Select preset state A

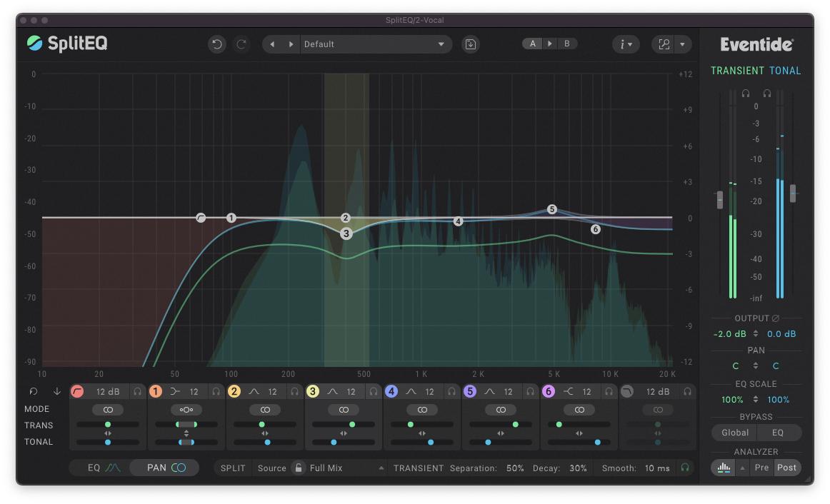[533, 44]
